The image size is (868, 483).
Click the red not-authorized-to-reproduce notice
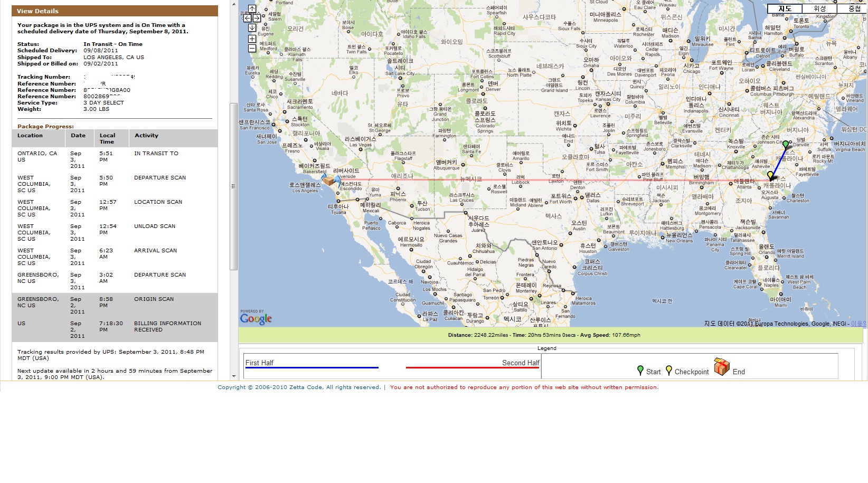pyautogui.click(x=524, y=387)
